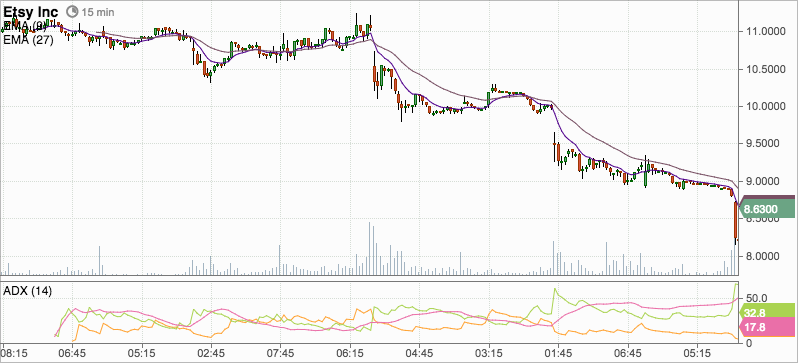This screenshot has width=798, height=363.
Task: Click the 9.0000 price axis label
Action: (763, 182)
